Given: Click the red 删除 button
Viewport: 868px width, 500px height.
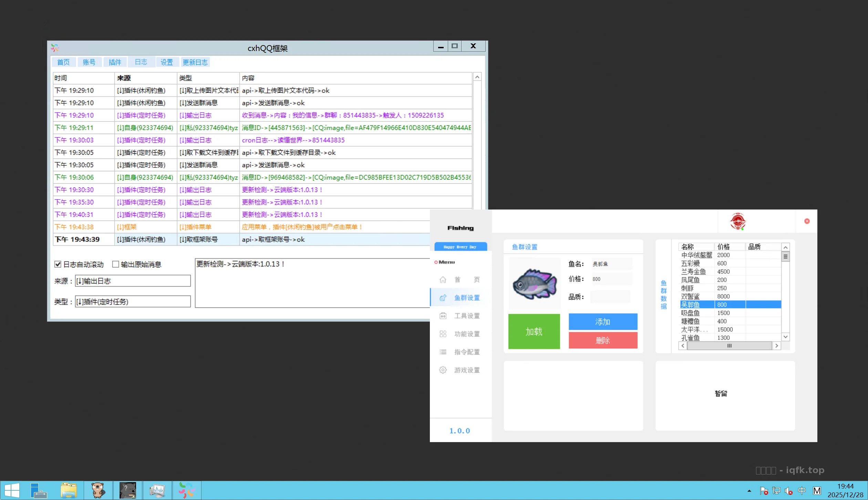Looking at the screenshot, I should click(x=602, y=340).
